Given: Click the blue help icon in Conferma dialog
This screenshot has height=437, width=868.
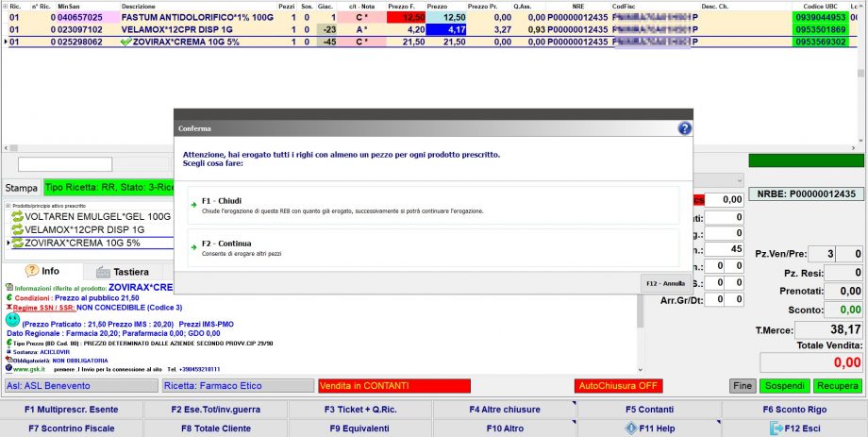Looking at the screenshot, I should (x=685, y=128).
